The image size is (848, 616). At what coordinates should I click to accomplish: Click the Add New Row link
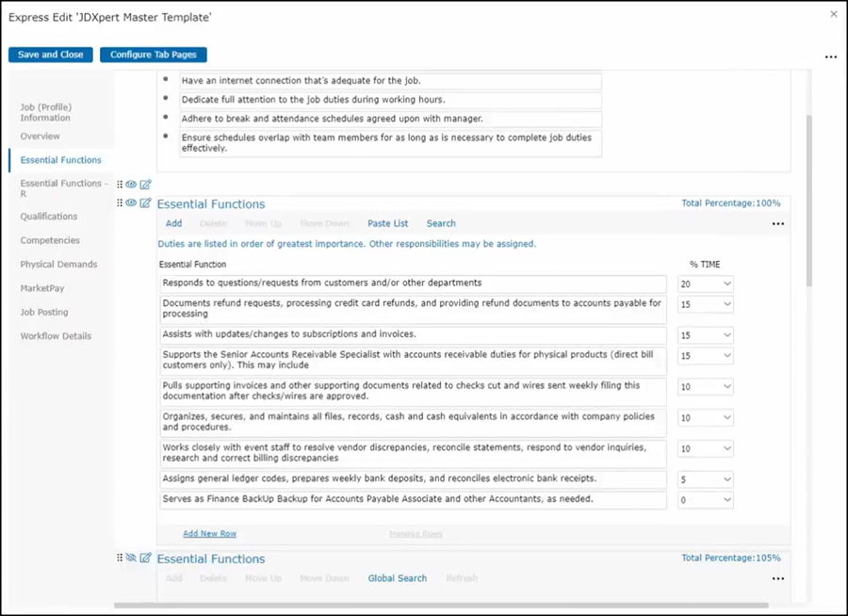point(209,534)
